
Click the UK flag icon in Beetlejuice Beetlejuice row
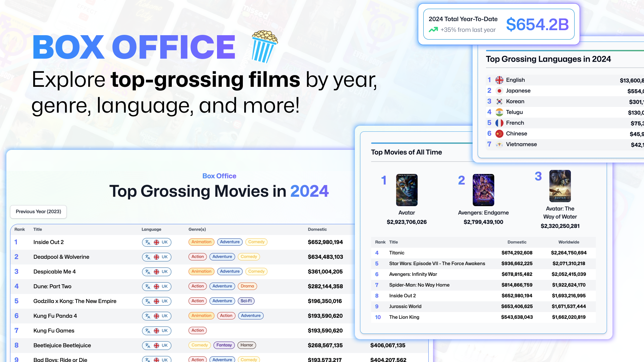(x=156, y=345)
